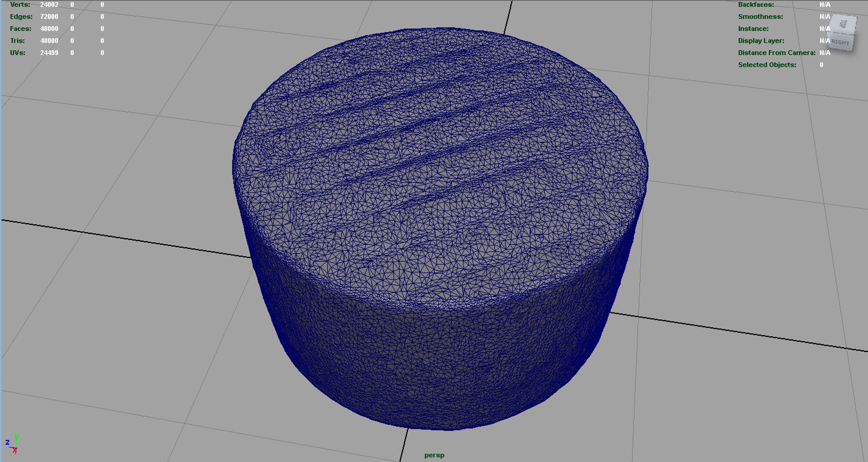Click the Instance: label

click(x=753, y=28)
